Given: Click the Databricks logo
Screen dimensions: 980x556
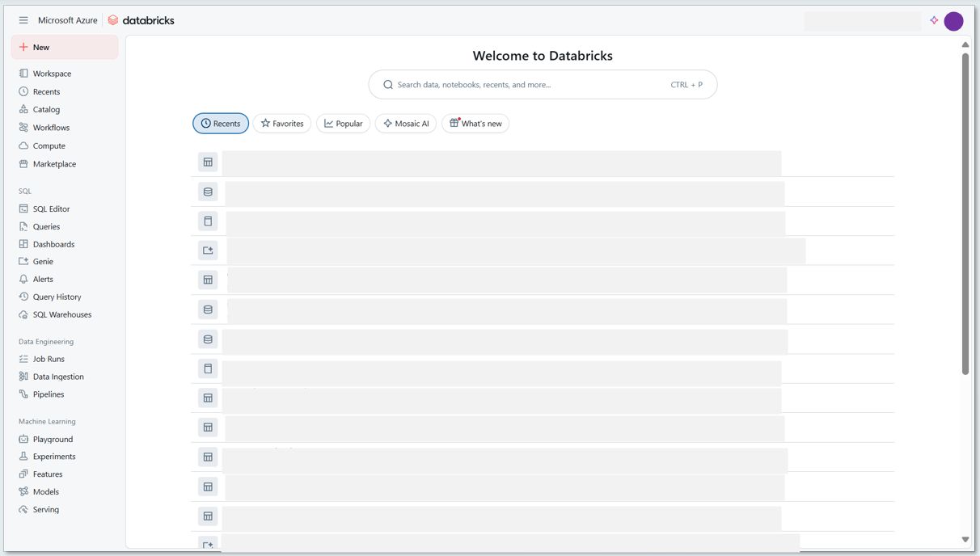Looking at the screenshot, I should coord(142,20).
